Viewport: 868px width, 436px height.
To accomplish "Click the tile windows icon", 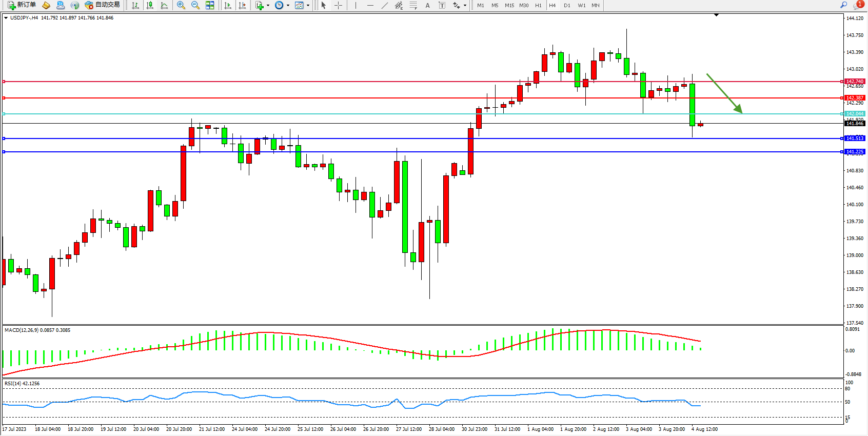I will pos(210,5).
